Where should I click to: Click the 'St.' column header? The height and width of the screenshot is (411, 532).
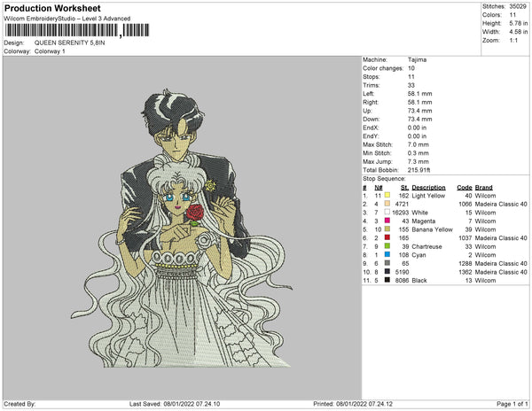click(404, 188)
